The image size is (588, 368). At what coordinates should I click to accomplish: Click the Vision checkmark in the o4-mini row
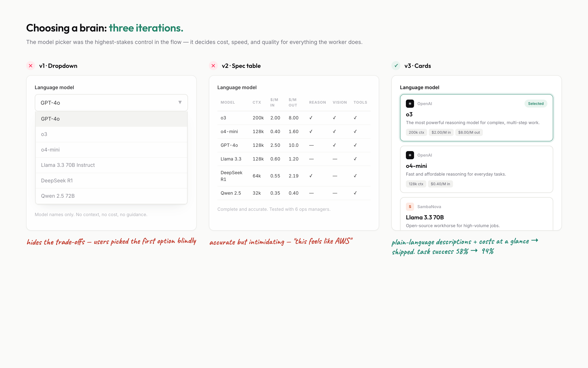tap(334, 132)
